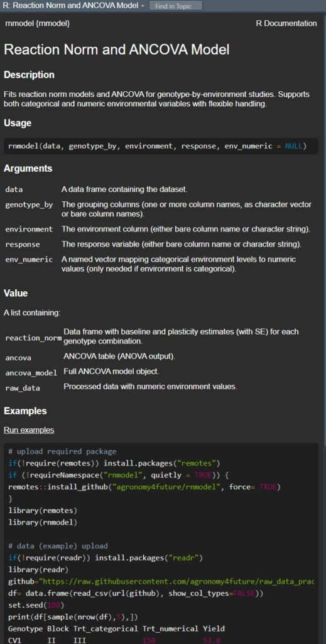
Task: Click the Arguments section heading
Action: pyautogui.click(x=28, y=169)
